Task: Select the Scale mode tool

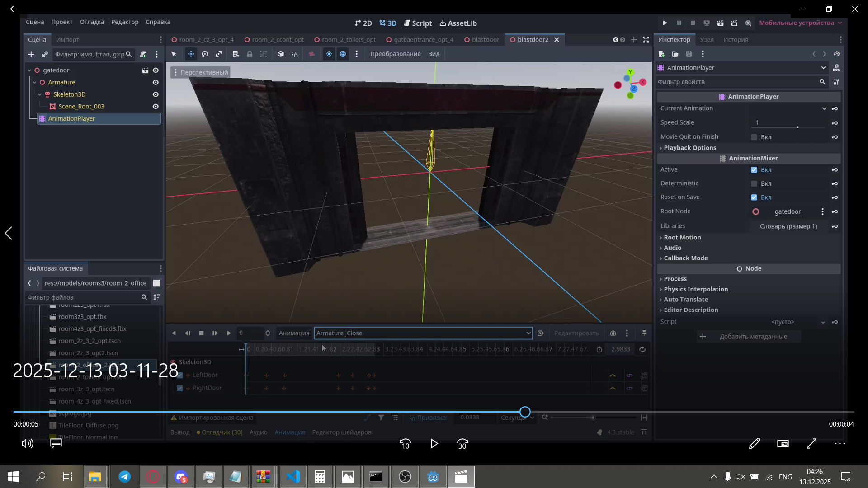Action: click(219, 54)
